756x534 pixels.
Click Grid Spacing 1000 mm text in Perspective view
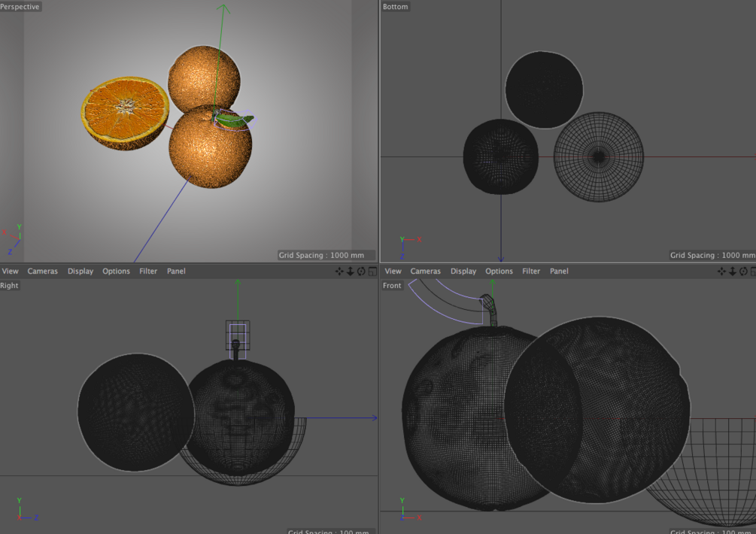[322, 256]
